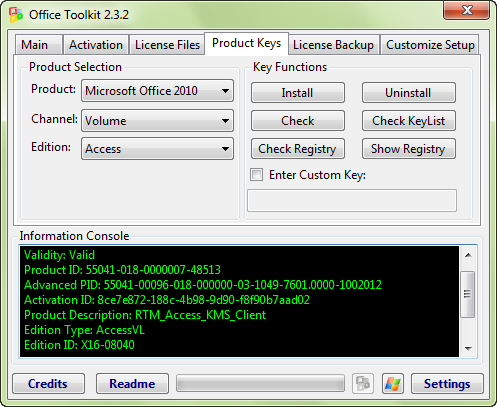Click the Check Registry button

(x=298, y=149)
